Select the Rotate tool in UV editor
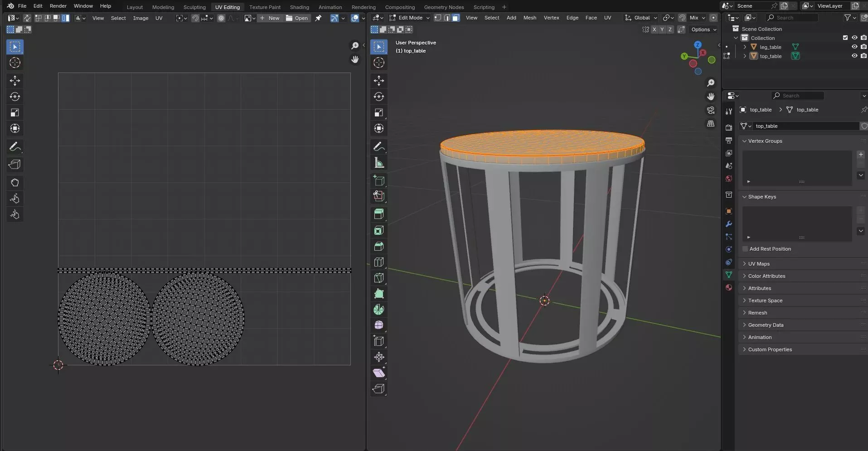 click(x=15, y=97)
